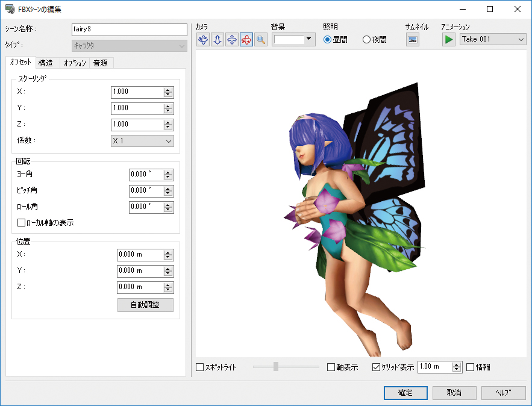Select the 昼間 (daytime) lighting radio button
Image resolution: width=532 pixels, height=406 pixels.
pyautogui.click(x=328, y=40)
